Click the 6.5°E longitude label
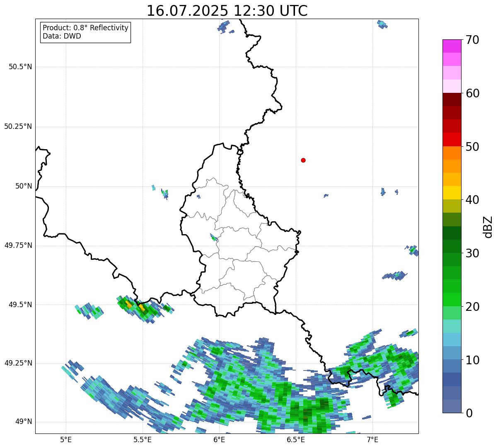The height and width of the screenshot is (448, 498). tap(296, 439)
